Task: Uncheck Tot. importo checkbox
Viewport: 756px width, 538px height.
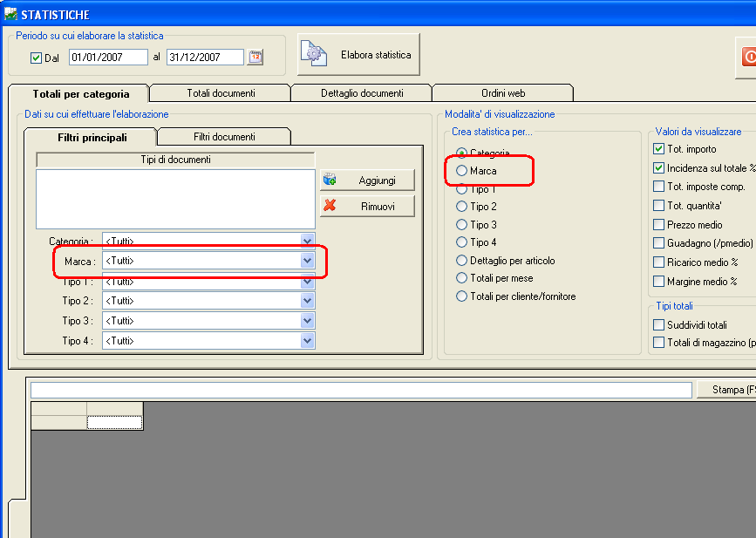Action: click(658, 149)
